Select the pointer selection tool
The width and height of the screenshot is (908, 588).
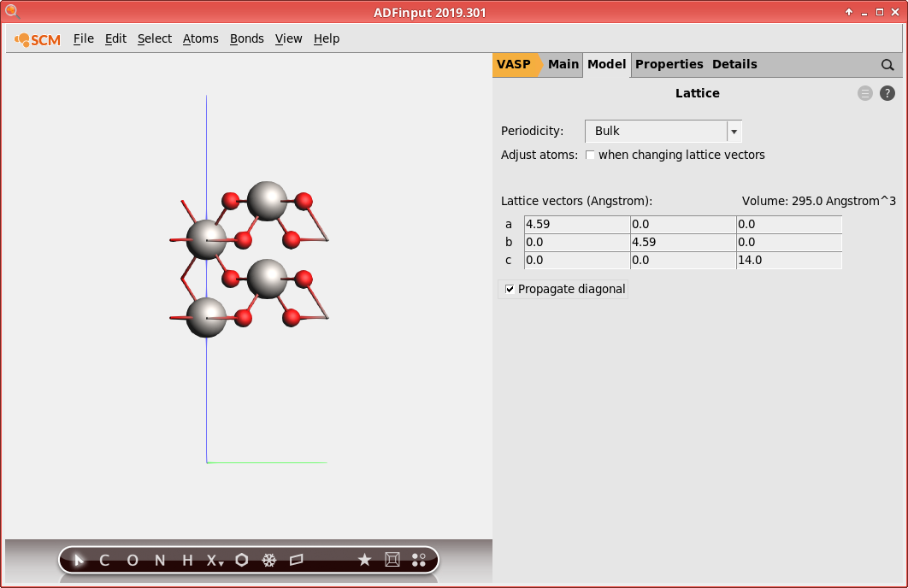79,560
